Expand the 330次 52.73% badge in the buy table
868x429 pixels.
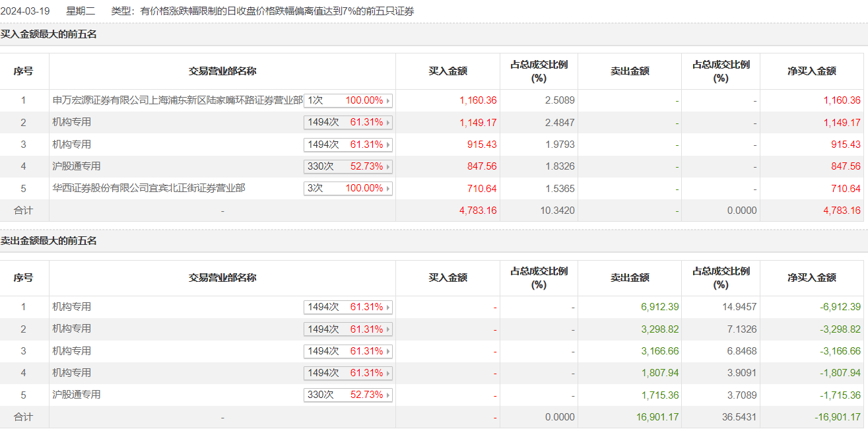click(x=348, y=166)
